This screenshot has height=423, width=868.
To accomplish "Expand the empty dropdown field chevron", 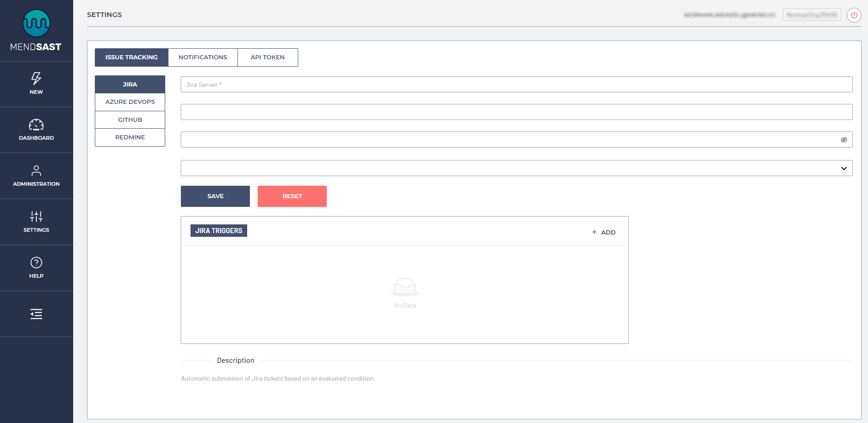I will [x=844, y=168].
